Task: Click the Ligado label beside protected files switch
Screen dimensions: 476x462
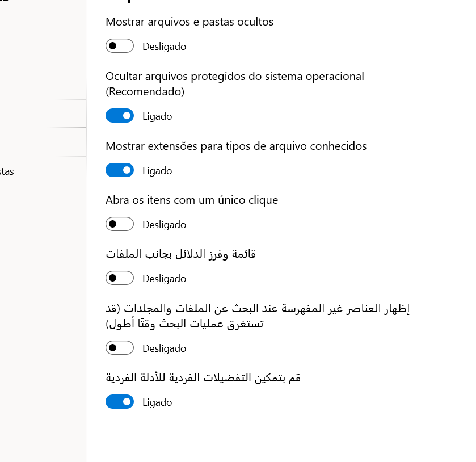Action: point(157,116)
